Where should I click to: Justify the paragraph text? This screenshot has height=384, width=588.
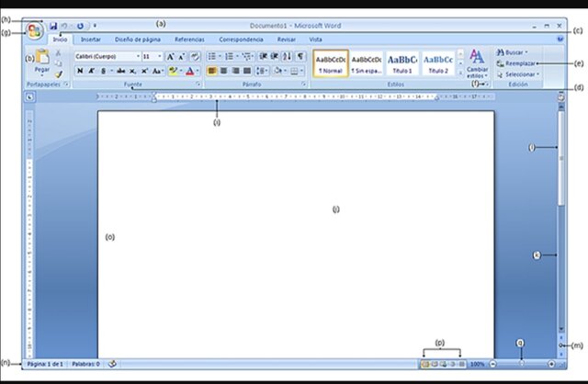(x=247, y=71)
